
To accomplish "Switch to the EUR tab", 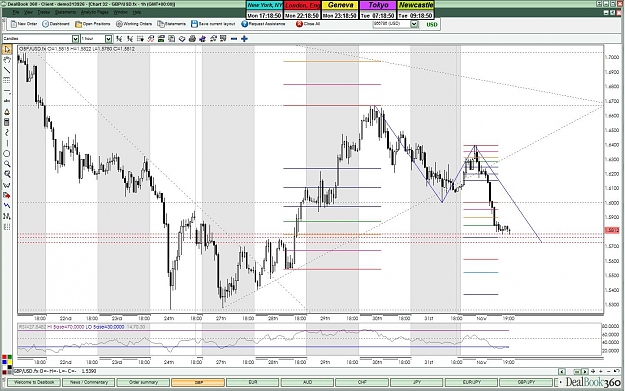I will tap(253, 382).
